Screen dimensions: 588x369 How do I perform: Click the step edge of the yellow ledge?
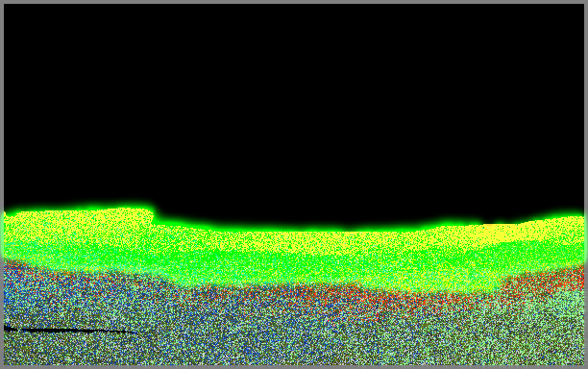click(x=154, y=217)
